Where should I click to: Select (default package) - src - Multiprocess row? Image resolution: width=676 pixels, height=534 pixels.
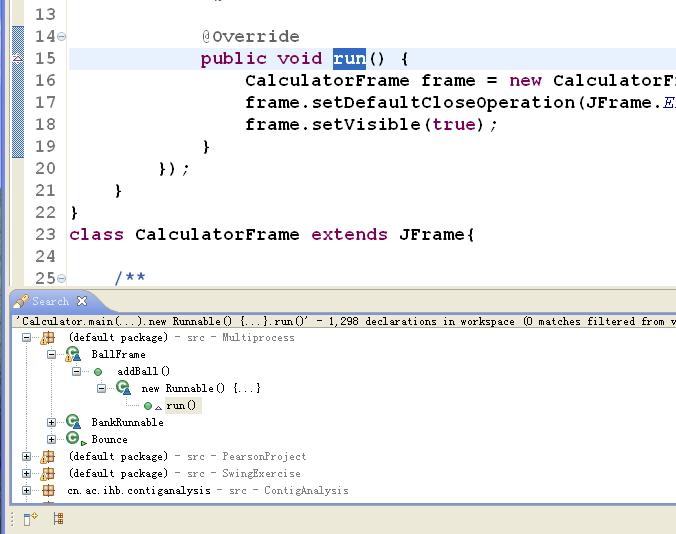pyautogui.click(x=182, y=337)
